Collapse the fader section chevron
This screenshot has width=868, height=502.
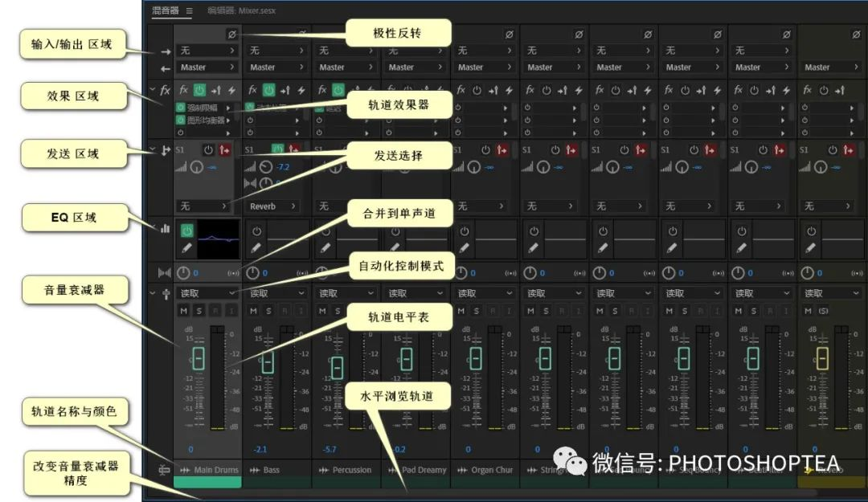point(152,292)
